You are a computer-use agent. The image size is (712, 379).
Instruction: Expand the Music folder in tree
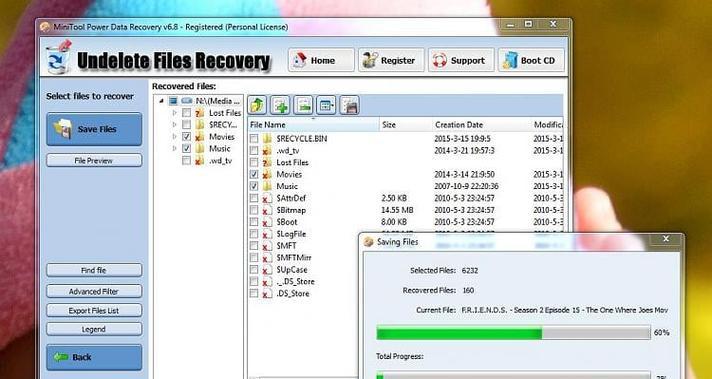pyautogui.click(x=175, y=148)
